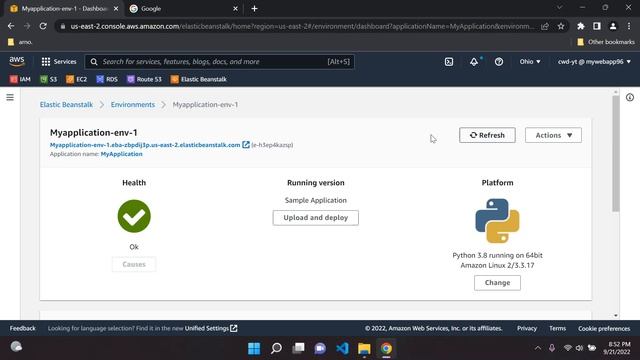Click the platform Change button
This screenshot has height=360, width=640.
coord(497,282)
